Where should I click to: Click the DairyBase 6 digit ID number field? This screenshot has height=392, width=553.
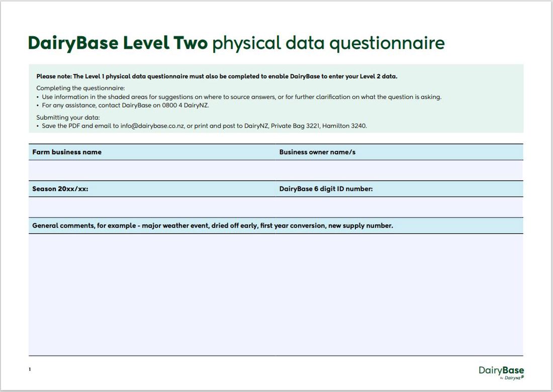pyautogui.click(x=399, y=207)
